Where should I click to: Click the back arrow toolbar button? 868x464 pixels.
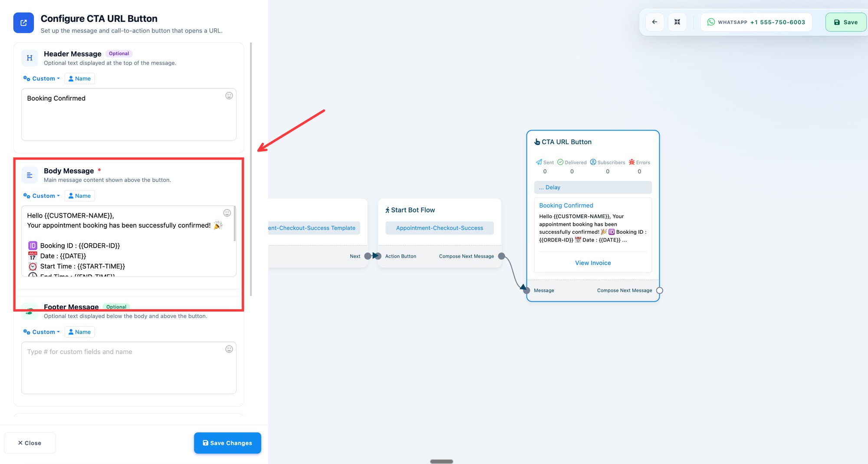click(654, 22)
